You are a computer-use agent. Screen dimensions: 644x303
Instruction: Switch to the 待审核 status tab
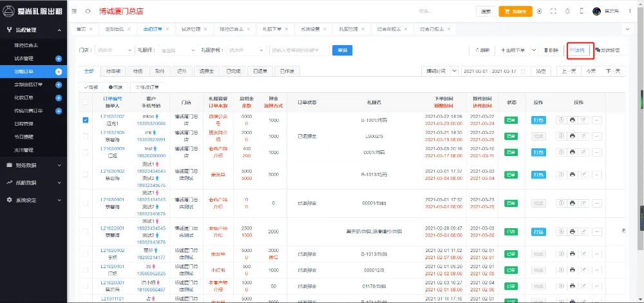click(x=113, y=71)
